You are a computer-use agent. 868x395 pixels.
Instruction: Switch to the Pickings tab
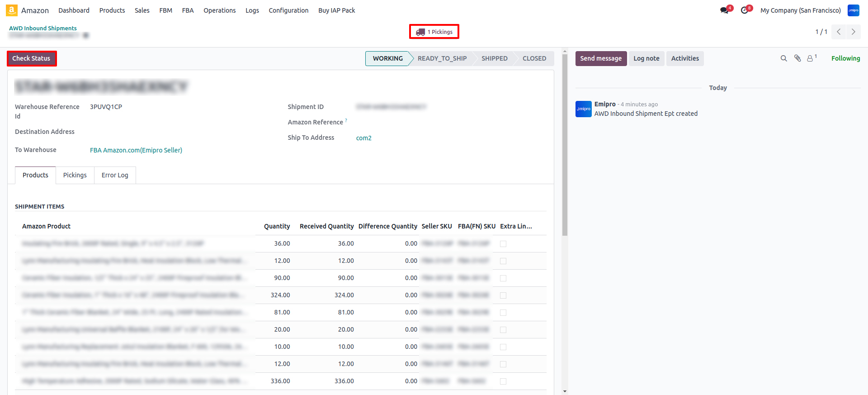click(x=75, y=175)
